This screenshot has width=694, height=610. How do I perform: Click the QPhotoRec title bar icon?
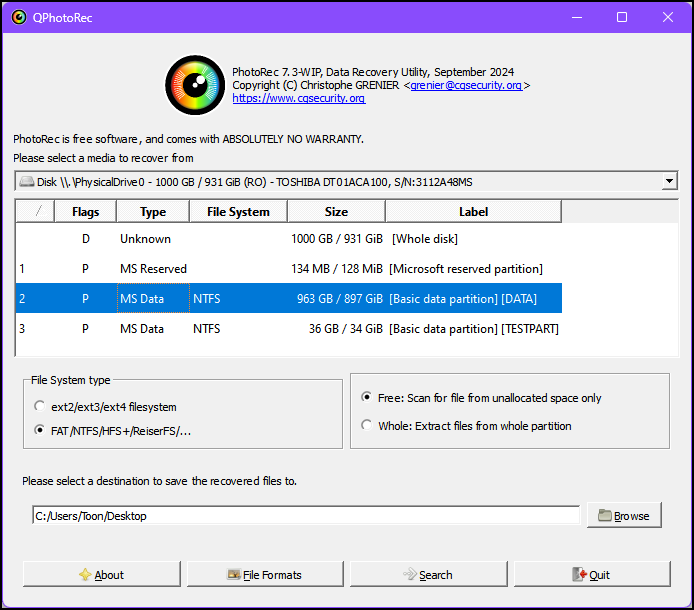click(18, 17)
